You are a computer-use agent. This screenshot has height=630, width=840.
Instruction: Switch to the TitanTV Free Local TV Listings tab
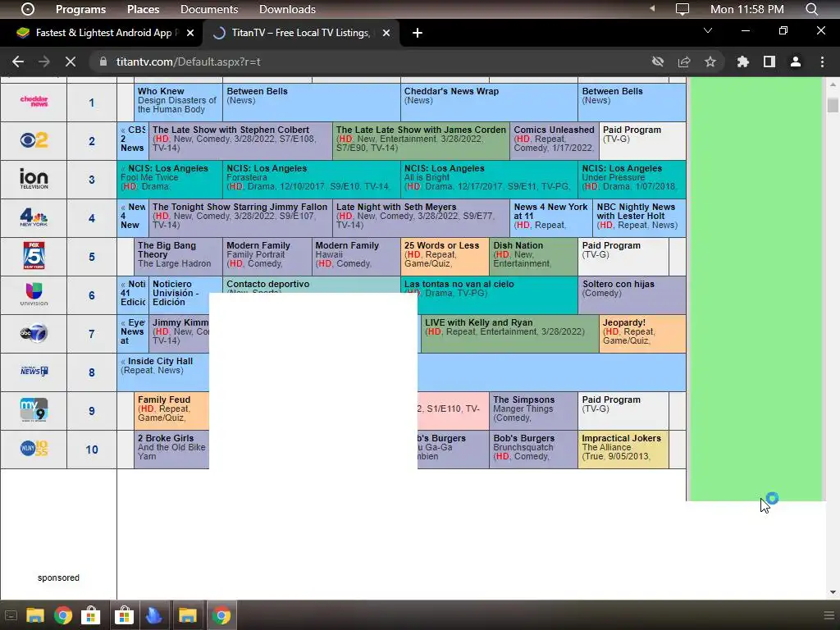click(300, 33)
